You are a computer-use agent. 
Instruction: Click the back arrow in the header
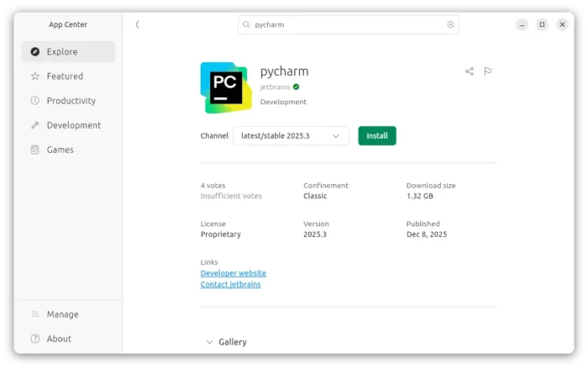tap(138, 24)
